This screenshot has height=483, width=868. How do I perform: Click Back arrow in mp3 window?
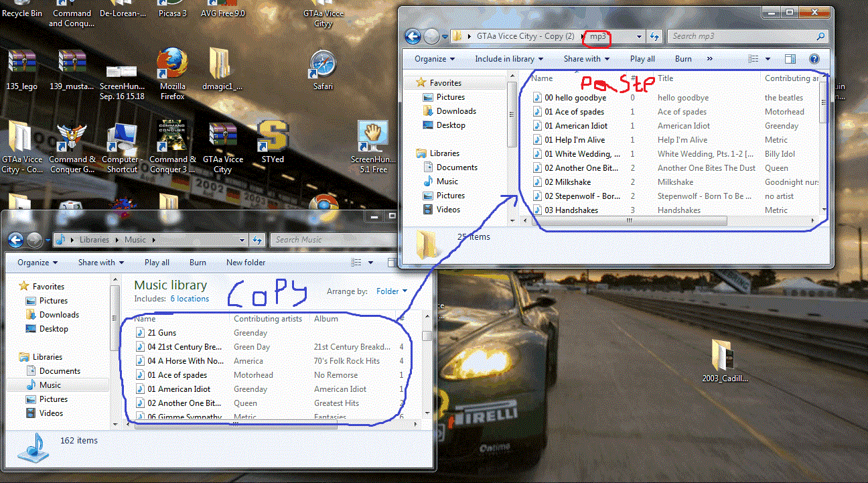(x=413, y=36)
